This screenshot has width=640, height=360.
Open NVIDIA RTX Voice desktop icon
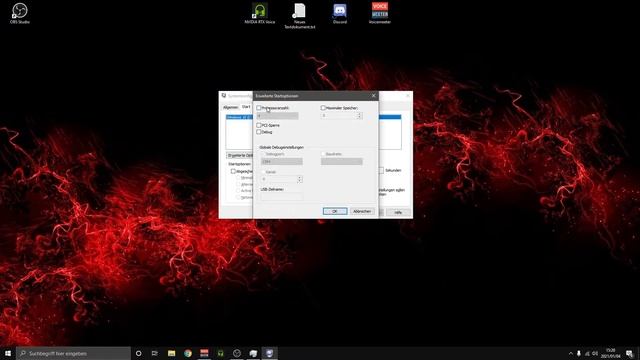[x=260, y=13]
